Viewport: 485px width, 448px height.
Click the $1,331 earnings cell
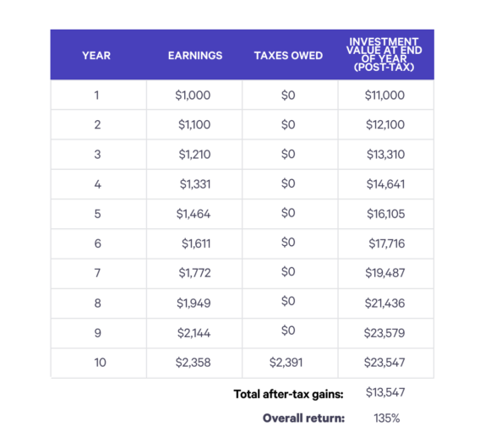point(195,184)
